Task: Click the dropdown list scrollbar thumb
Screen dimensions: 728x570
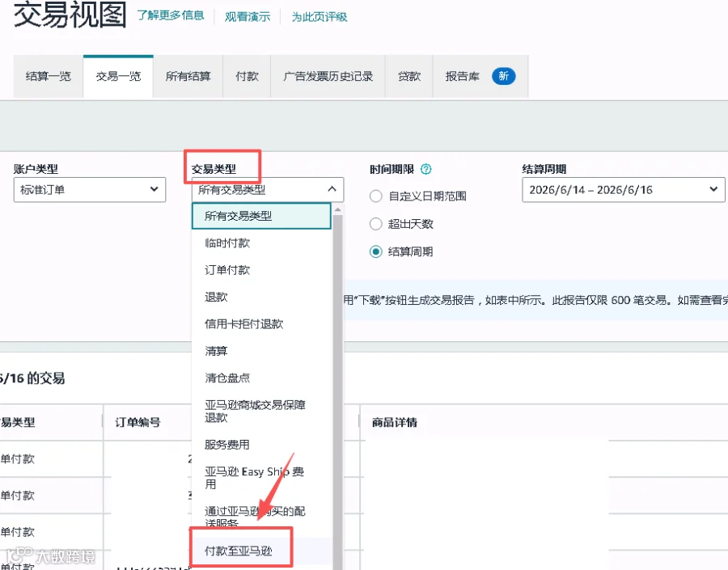Action: pos(337,392)
